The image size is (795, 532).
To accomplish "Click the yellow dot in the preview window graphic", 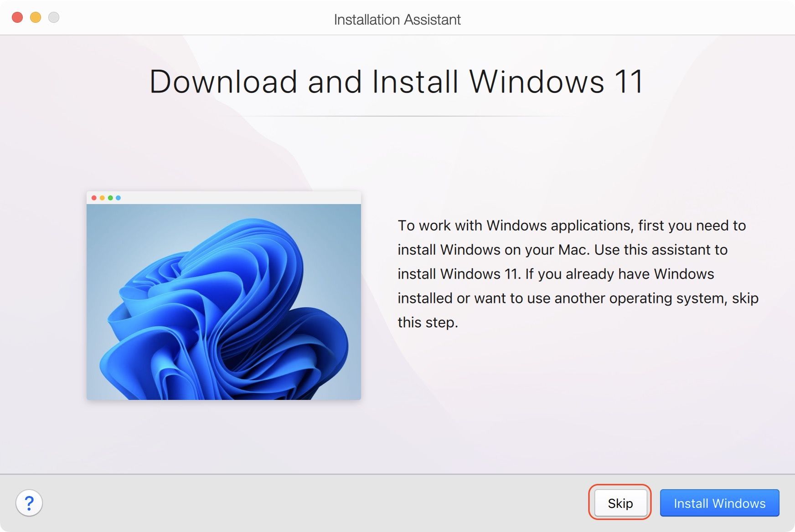I will [x=103, y=198].
